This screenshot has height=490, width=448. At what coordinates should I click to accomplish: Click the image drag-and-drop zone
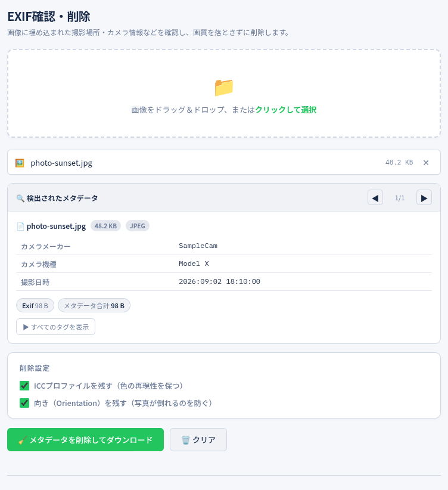point(224,93)
